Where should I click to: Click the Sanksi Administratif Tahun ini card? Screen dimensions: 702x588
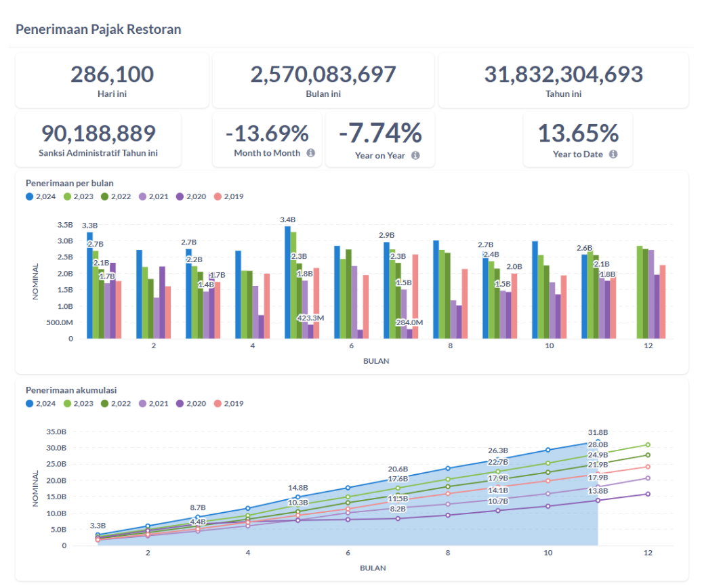click(x=98, y=140)
